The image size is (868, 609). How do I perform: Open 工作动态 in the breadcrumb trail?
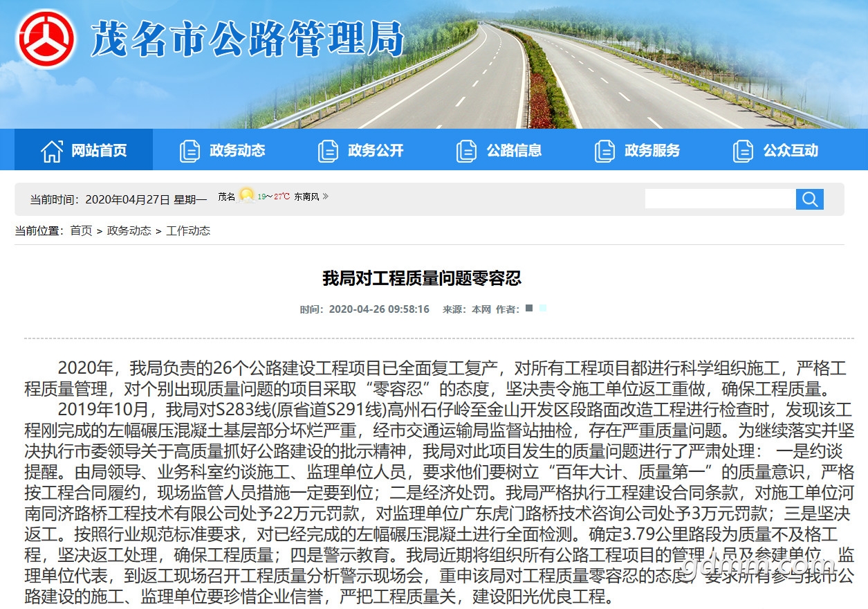[x=188, y=230]
